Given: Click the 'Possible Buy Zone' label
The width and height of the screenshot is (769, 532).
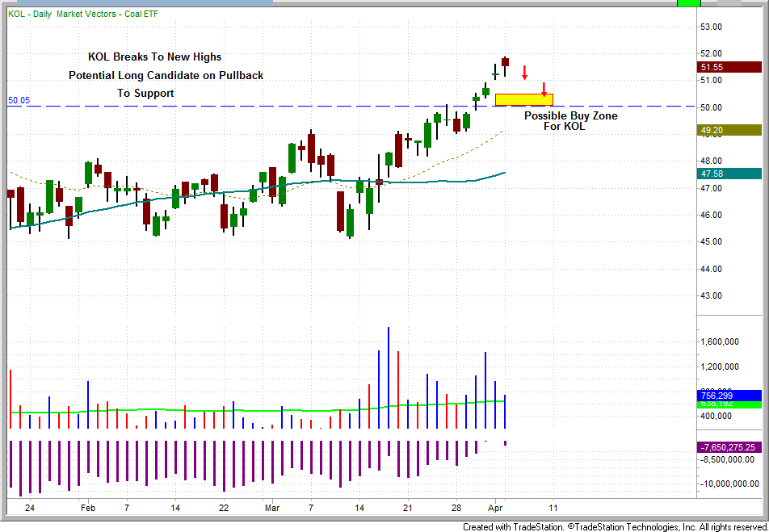Looking at the screenshot, I should tap(571, 116).
